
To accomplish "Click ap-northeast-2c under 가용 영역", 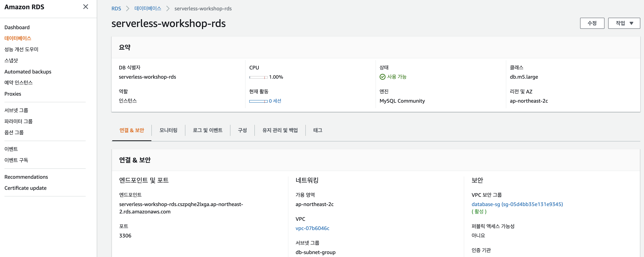I will [314, 204].
